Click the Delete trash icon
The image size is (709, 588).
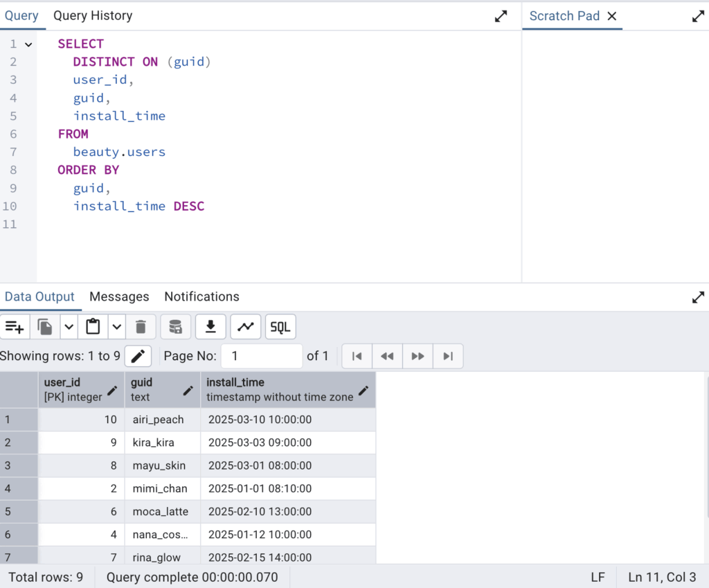pyautogui.click(x=141, y=327)
